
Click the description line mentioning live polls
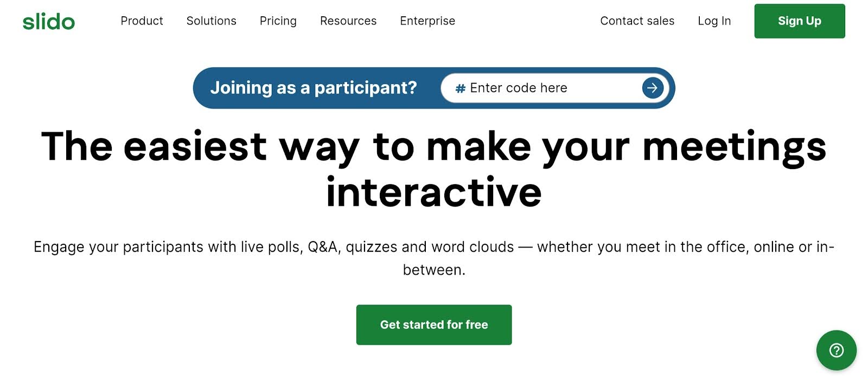pos(434,247)
